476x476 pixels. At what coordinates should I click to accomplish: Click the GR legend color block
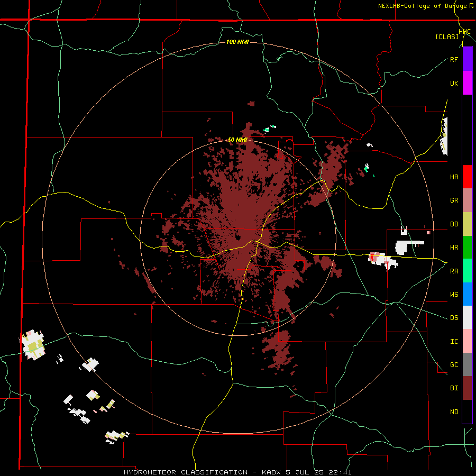point(467,200)
